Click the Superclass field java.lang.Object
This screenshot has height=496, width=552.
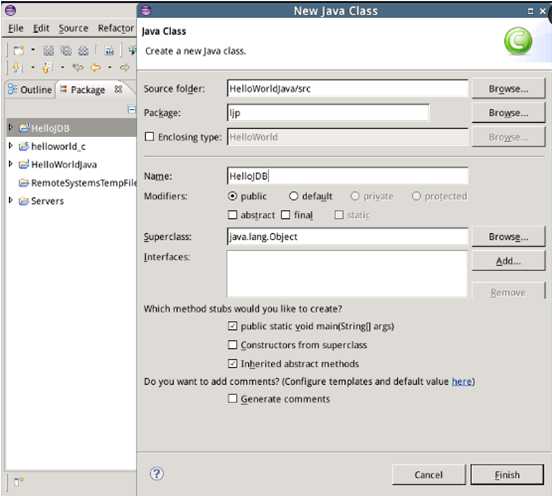click(348, 237)
